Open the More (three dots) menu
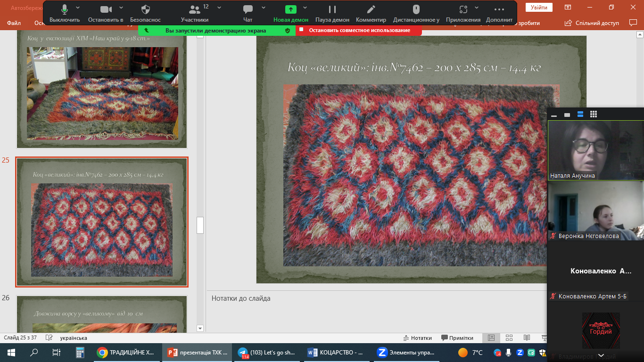The width and height of the screenshot is (644, 362). [499, 13]
